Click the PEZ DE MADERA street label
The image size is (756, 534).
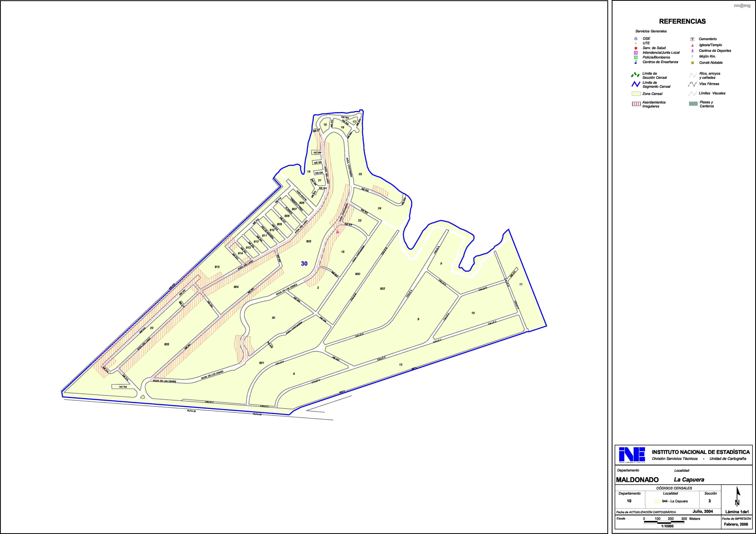click(x=267, y=232)
